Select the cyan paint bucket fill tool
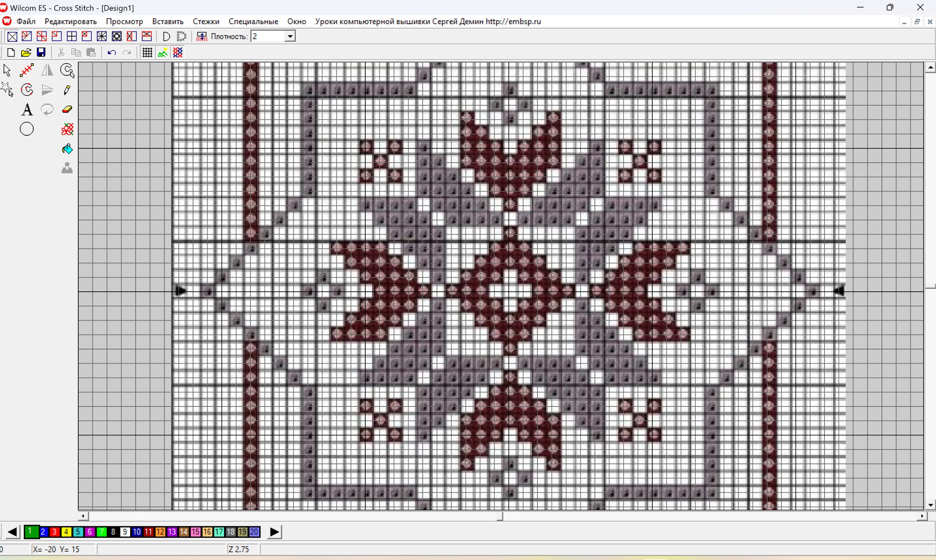936x560 pixels. point(67,149)
